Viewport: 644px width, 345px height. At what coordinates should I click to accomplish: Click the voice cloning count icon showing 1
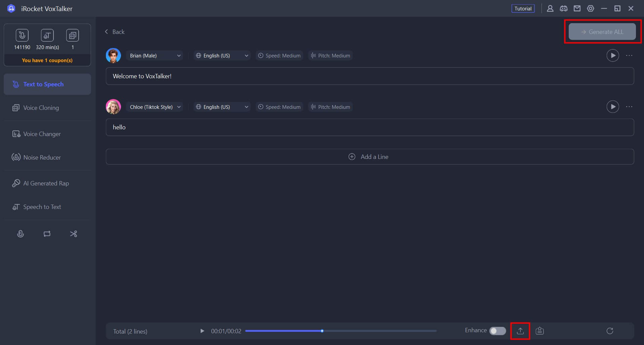(x=73, y=35)
